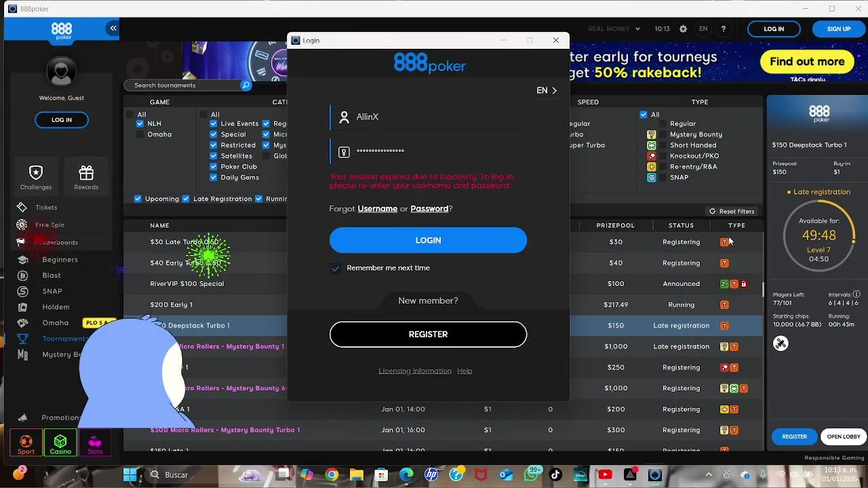Image resolution: width=868 pixels, height=488 pixels.
Task: Toggle Remember me next time checkbox
Action: click(x=335, y=268)
